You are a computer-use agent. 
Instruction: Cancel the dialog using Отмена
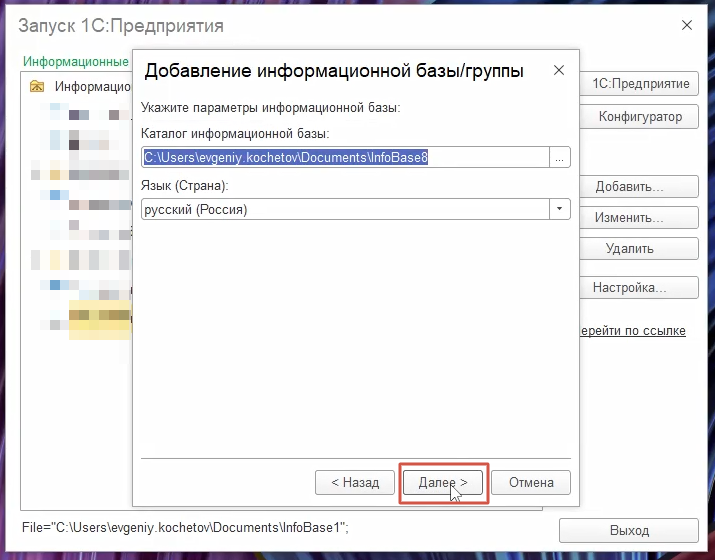[531, 482]
